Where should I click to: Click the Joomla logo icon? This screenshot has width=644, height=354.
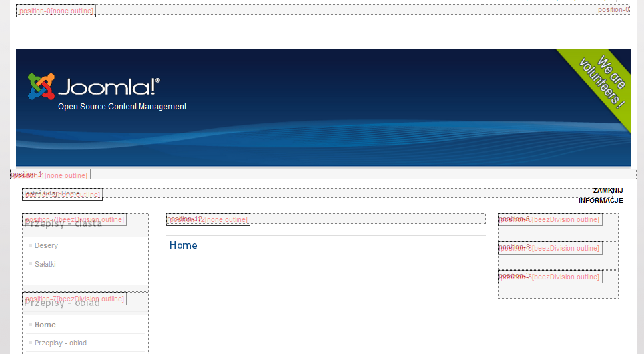click(x=41, y=87)
